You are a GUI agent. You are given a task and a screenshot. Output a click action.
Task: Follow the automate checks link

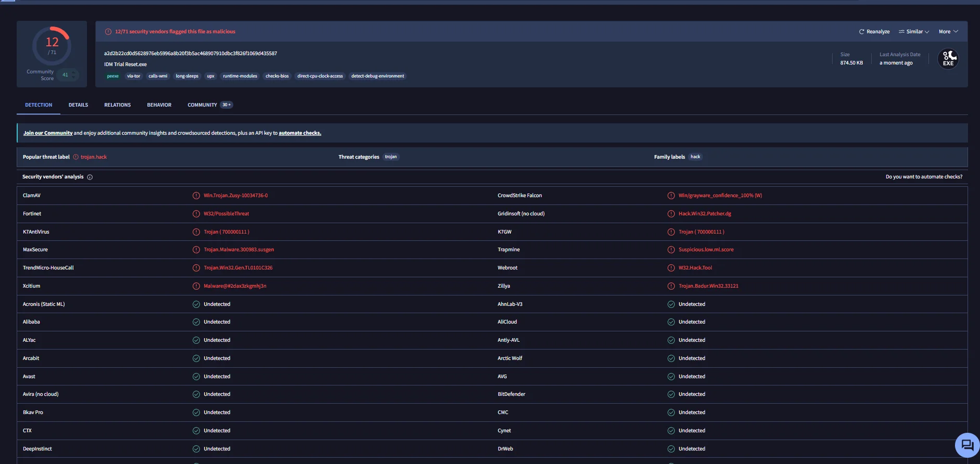pyautogui.click(x=300, y=133)
